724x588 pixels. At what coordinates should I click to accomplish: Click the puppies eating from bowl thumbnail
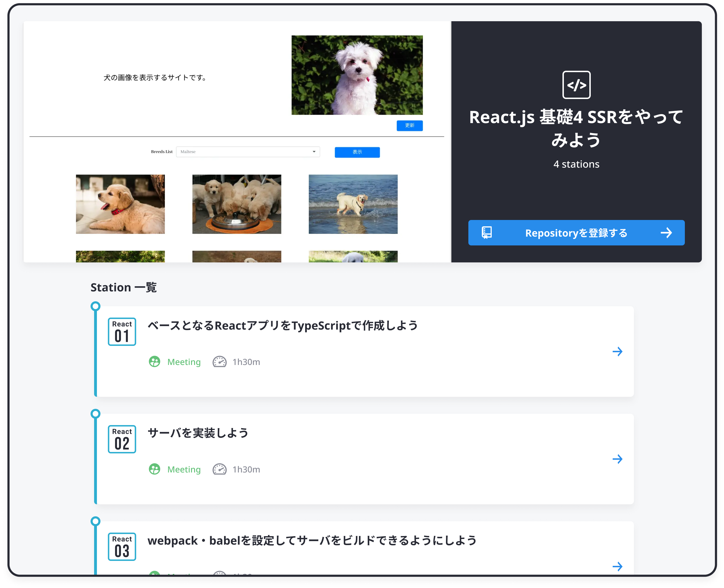pyautogui.click(x=237, y=204)
